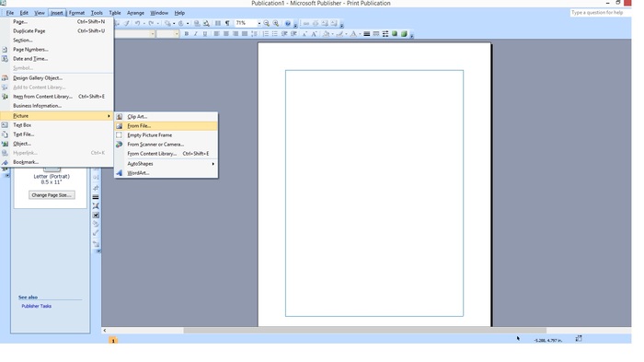Click the Italic formatting icon

(195, 34)
